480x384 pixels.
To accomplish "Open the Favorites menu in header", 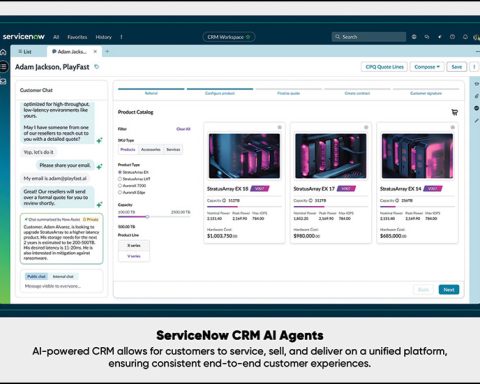I will (x=77, y=37).
